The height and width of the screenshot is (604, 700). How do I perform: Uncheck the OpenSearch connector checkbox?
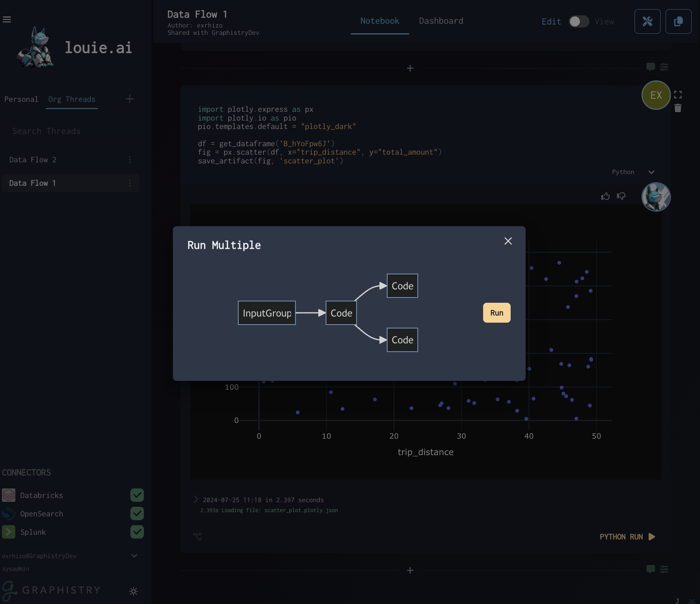137,513
